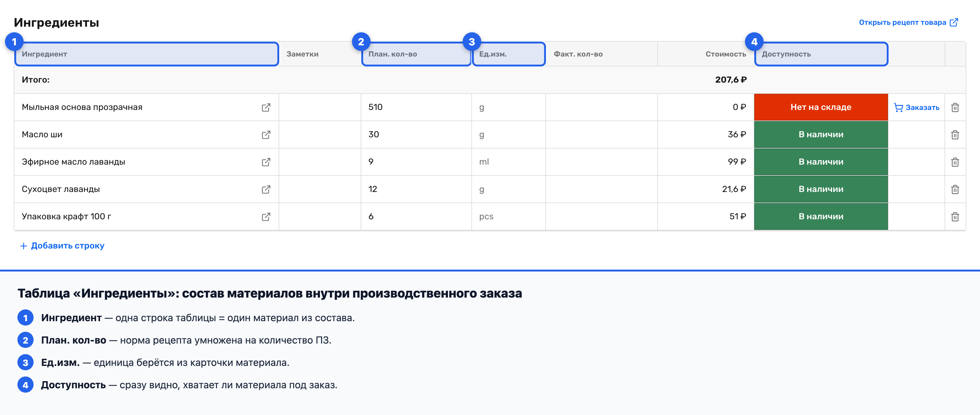The image size is (980, 415).
Task: Click the В наличии status for Эфирное масло лаванды
Action: pyautogui.click(x=821, y=162)
